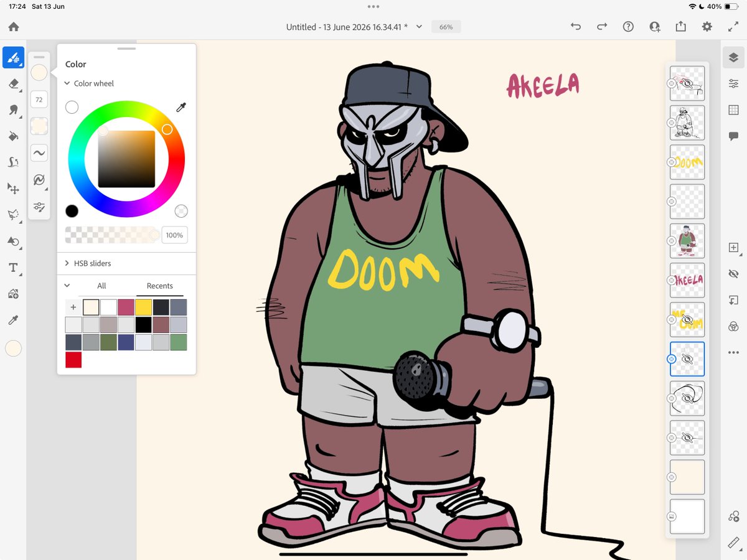
Task: Add current color with plus button
Action: (x=73, y=307)
